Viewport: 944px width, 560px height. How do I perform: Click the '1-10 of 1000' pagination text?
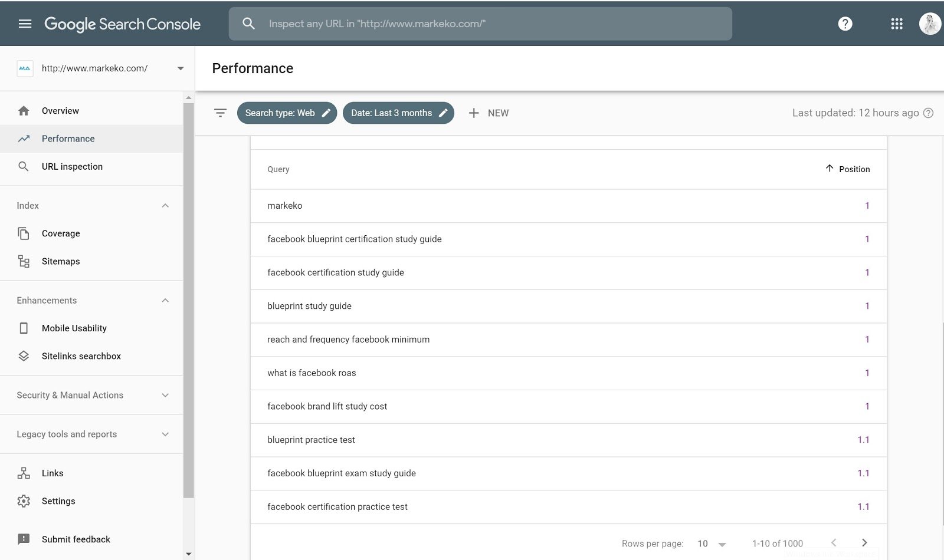(x=777, y=543)
